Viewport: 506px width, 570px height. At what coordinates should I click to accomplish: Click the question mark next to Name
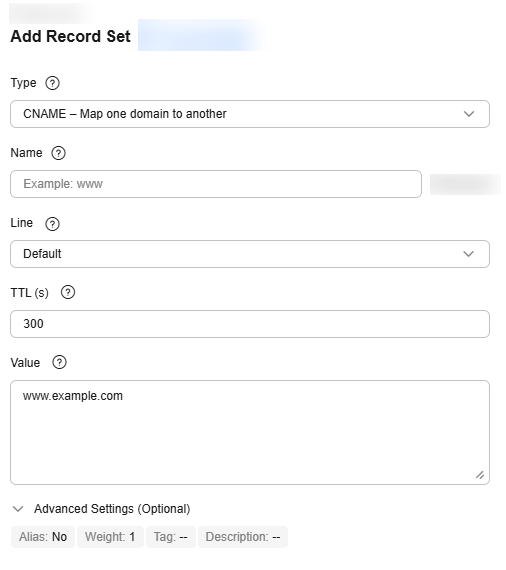tap(59, 153)
